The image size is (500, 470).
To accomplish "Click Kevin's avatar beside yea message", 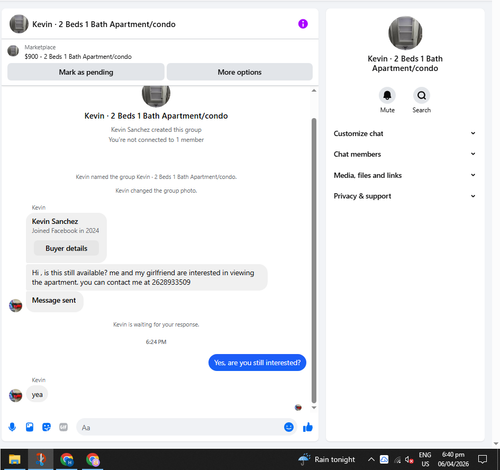I will pos(15,395).
